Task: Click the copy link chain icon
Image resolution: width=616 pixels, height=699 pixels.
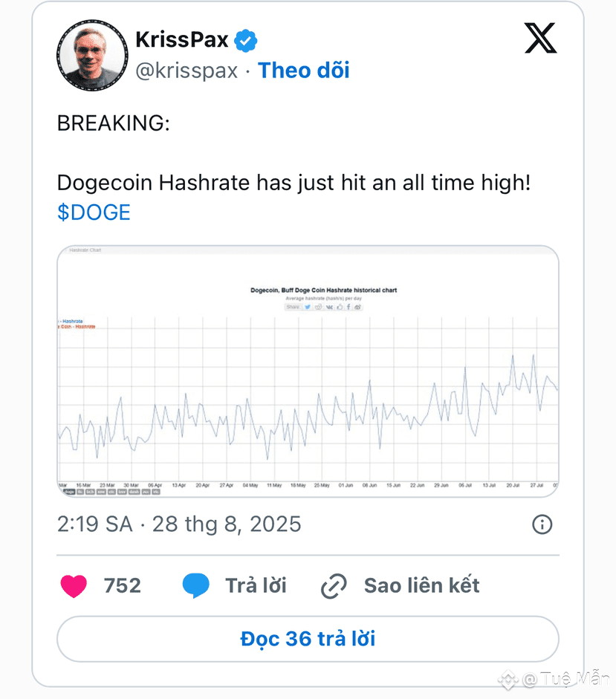Action: coord(334,586)
